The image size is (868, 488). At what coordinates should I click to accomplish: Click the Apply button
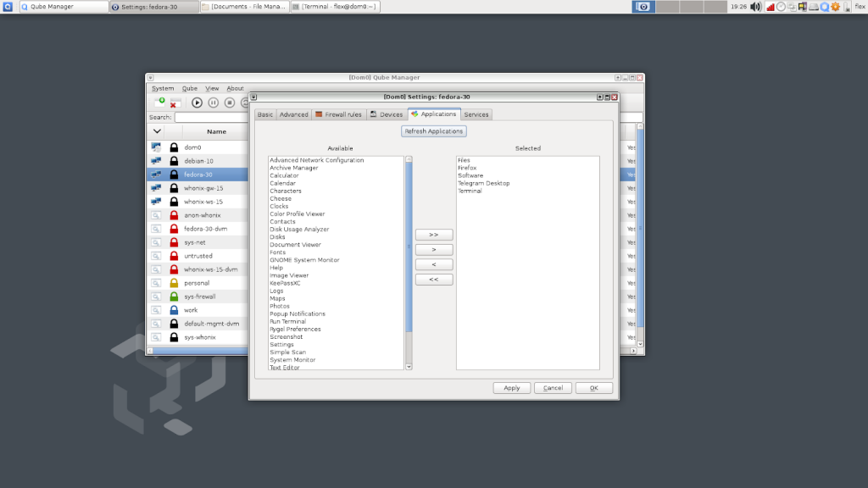point(511,388)
